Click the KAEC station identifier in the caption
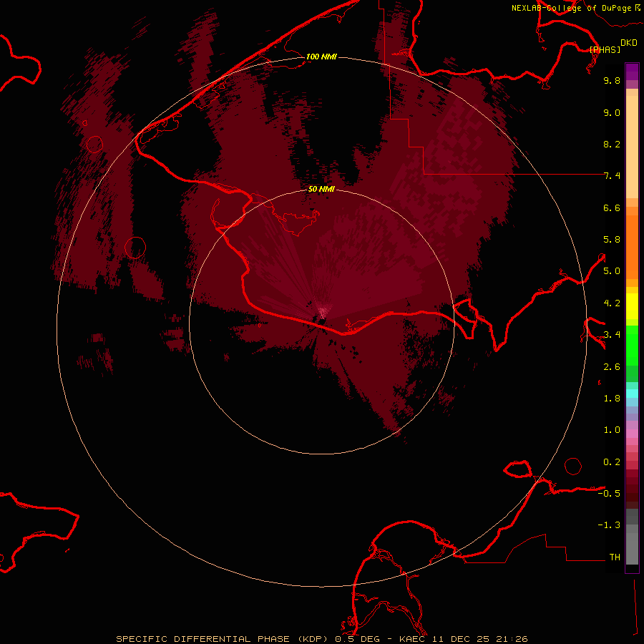The image size is (644, 644). pos(413,639)
